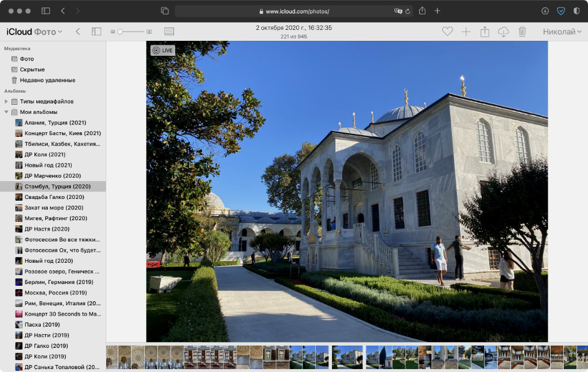Open the iCloud Фото app switcher dropdown
This screenshot has width=588, height=372.
(x=34, y=32)
